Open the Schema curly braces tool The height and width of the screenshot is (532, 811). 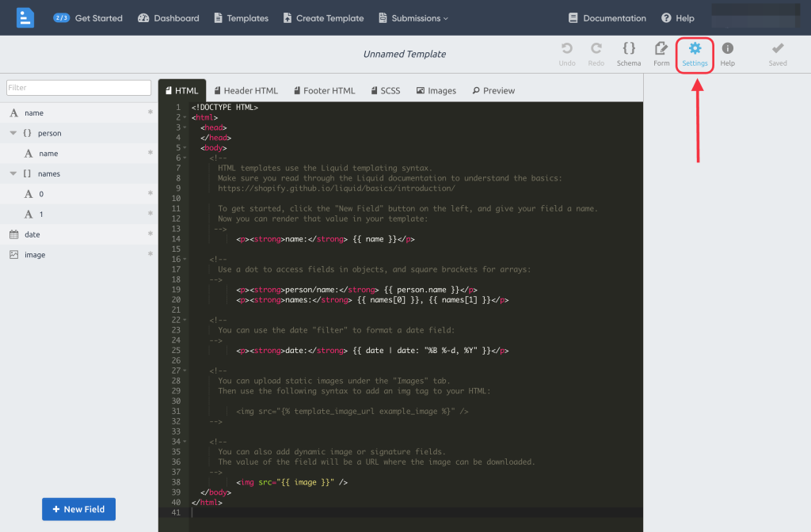(629, 53)
